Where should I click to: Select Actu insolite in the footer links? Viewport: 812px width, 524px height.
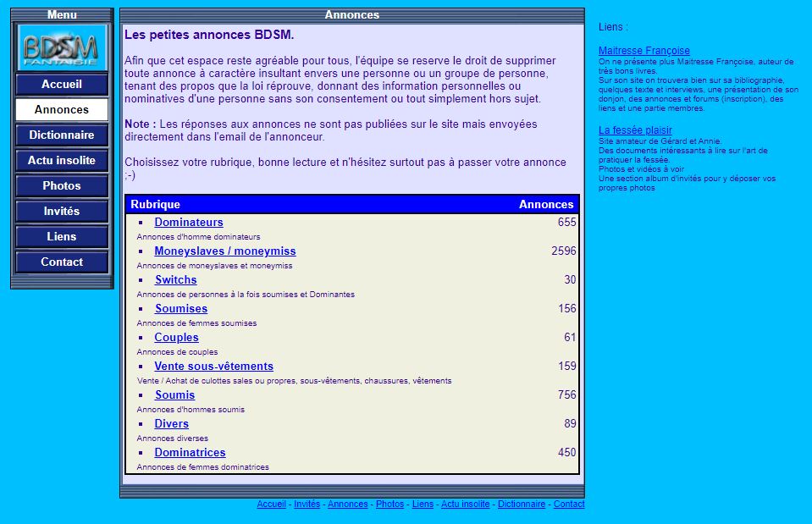tap(465, 505)
